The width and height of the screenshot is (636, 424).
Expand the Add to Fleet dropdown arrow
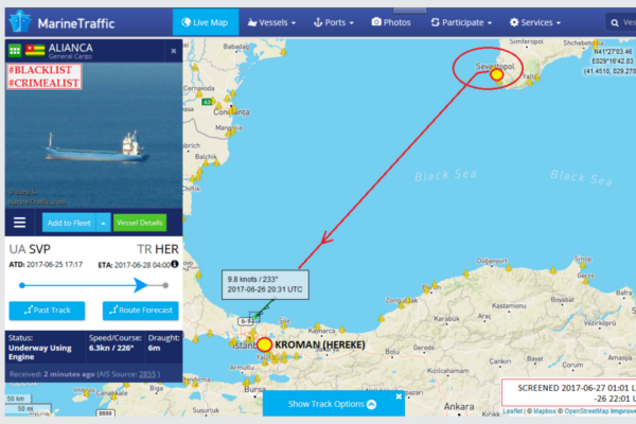tap(103, 223)
